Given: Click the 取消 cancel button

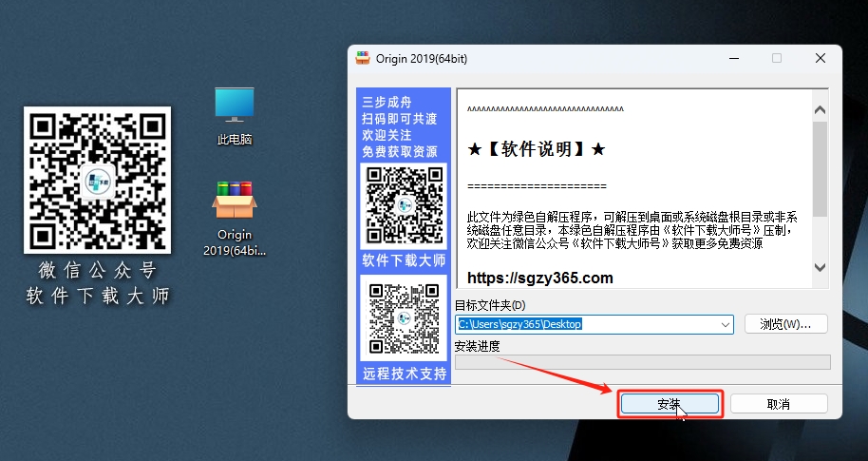Looking at the screenshot, I should tap(779, 404).
